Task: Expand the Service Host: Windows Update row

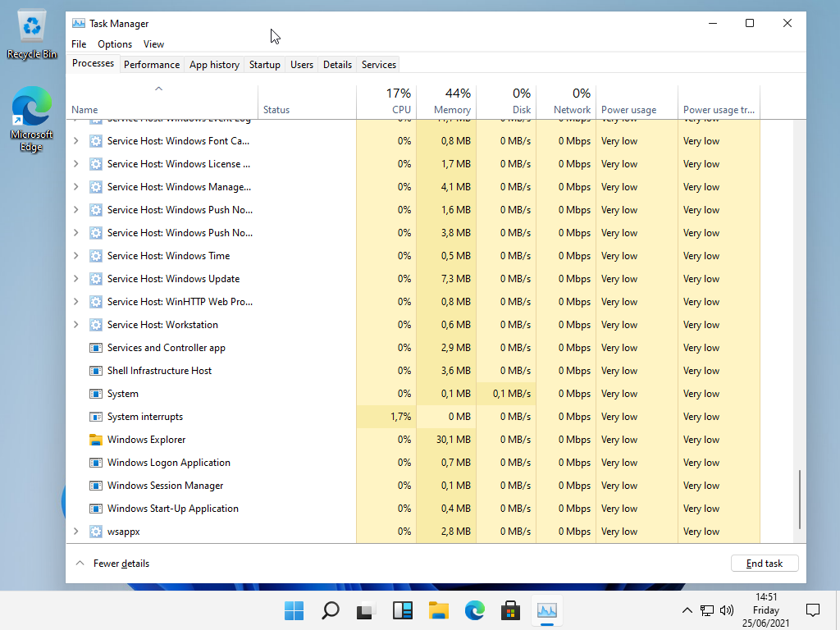Action: (76, 279)
